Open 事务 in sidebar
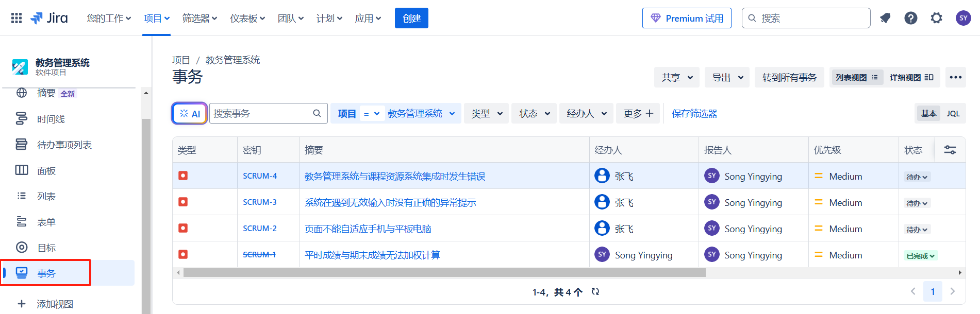 (x=67, y=273)
